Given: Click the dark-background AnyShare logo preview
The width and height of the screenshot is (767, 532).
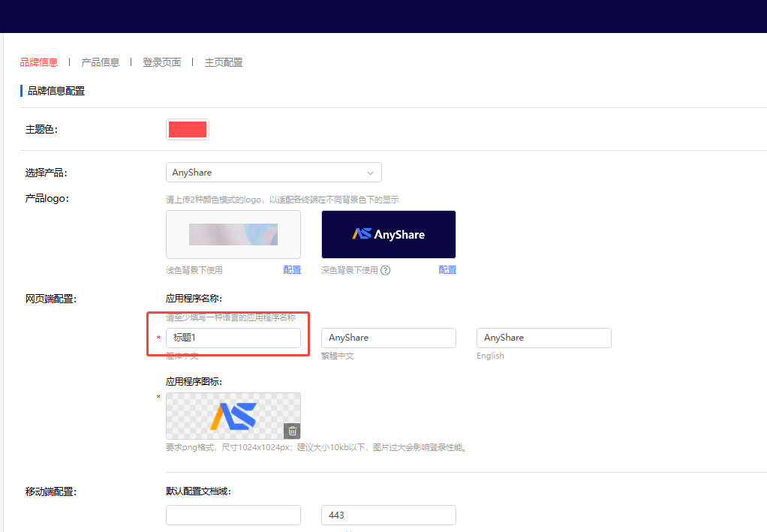Looking at the screenshot, I should 388,233.
